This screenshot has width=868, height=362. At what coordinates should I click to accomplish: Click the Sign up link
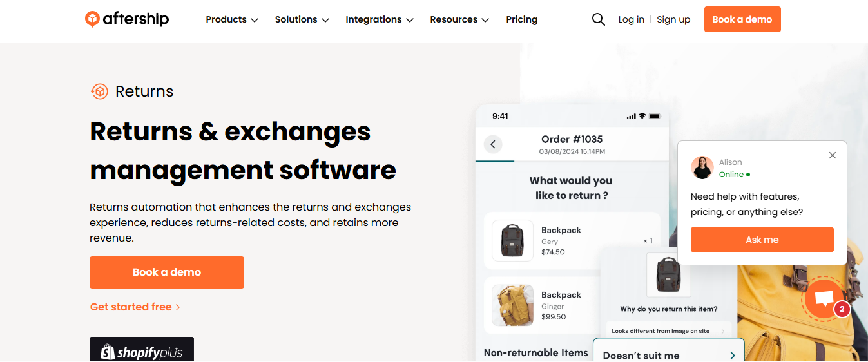(x=673, y=20)
